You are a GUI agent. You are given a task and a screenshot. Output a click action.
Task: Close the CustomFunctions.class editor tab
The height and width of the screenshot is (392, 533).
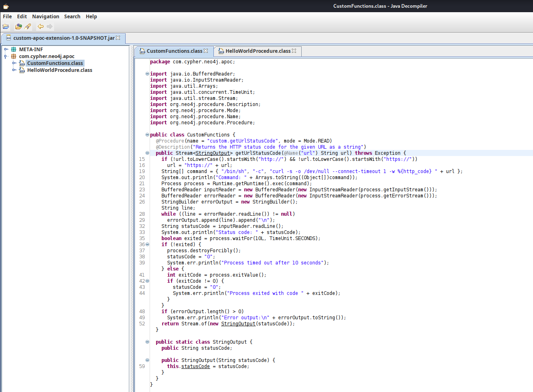point(206,51)
